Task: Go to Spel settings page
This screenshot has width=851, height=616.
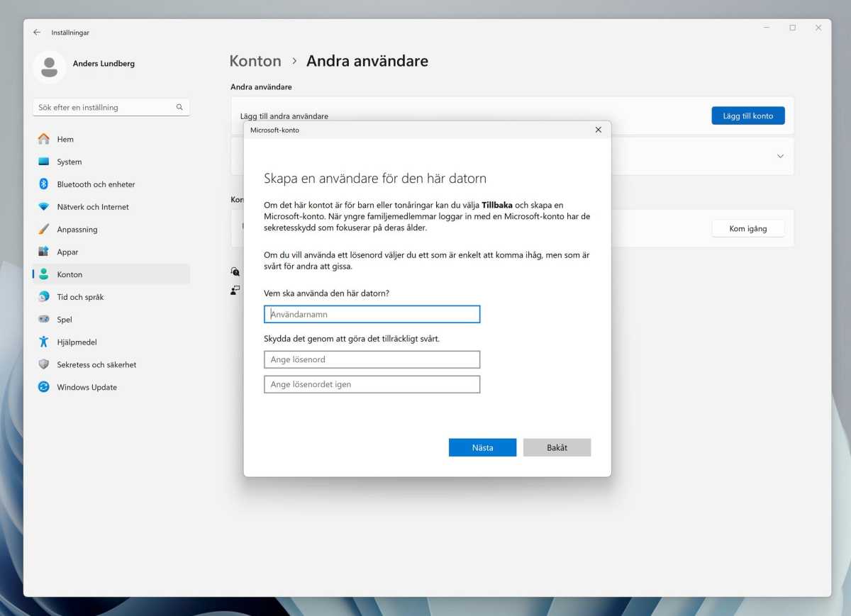Action: click(x=65, y=320)
